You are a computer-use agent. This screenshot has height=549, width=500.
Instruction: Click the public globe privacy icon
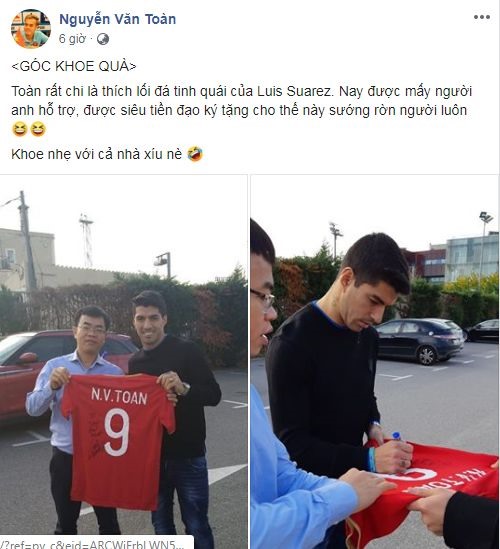coord(103,39)
